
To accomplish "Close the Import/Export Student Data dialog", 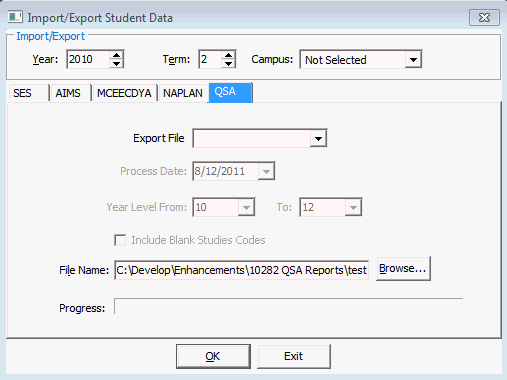I will (x=484, y=17).
